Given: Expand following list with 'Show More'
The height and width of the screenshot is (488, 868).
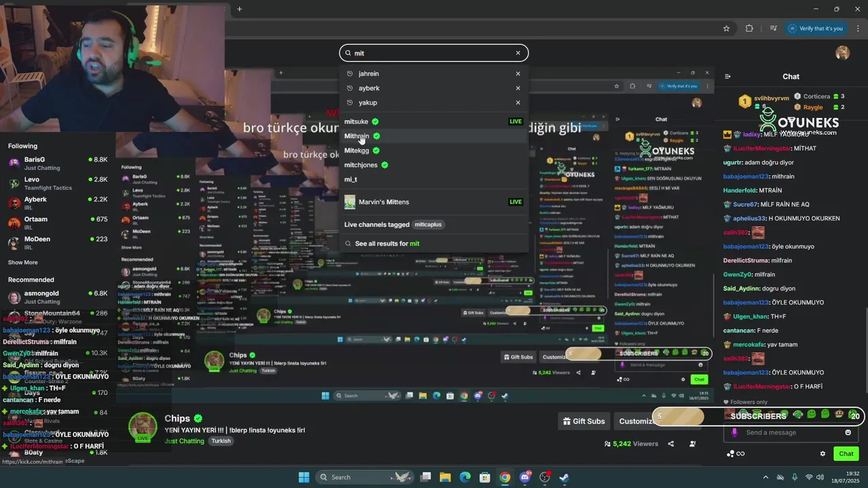Looking at the screenshot, I should pyautogui.click(x=23, y=262).
